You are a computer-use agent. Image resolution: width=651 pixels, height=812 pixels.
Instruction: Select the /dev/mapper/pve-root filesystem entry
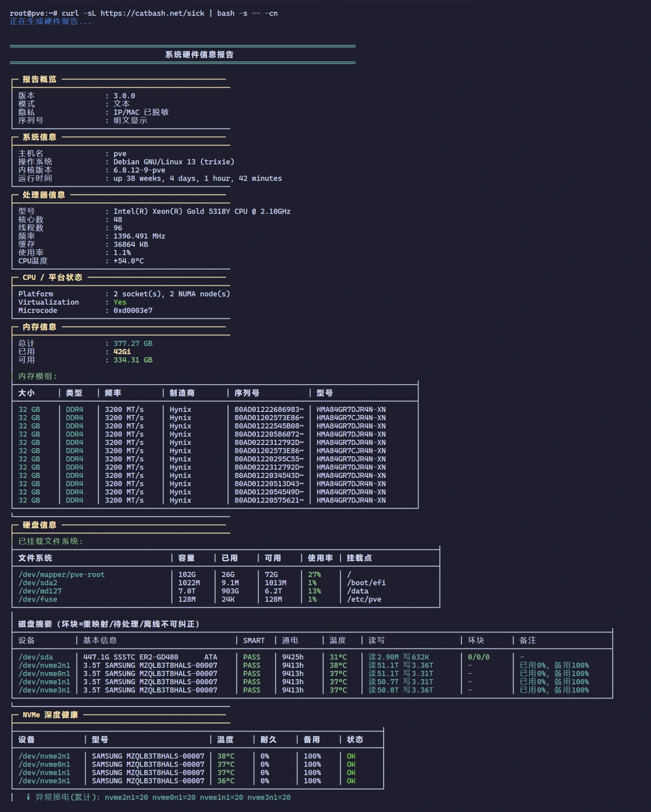61,574
